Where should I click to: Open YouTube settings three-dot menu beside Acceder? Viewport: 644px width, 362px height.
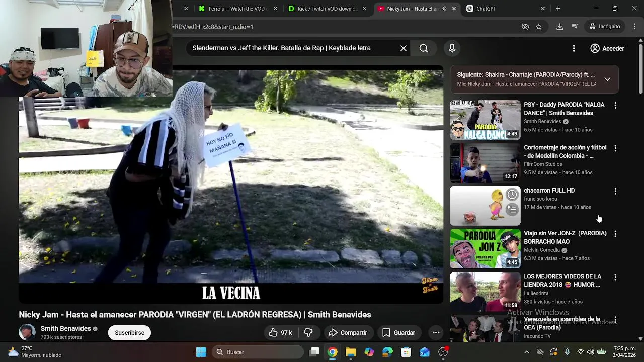[x=574, y=48]
